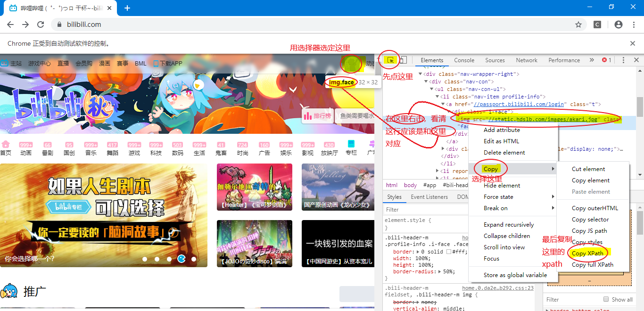Reload the page with the refresh icon
Viewport: 644px width, 311px height.
point(41,25)
